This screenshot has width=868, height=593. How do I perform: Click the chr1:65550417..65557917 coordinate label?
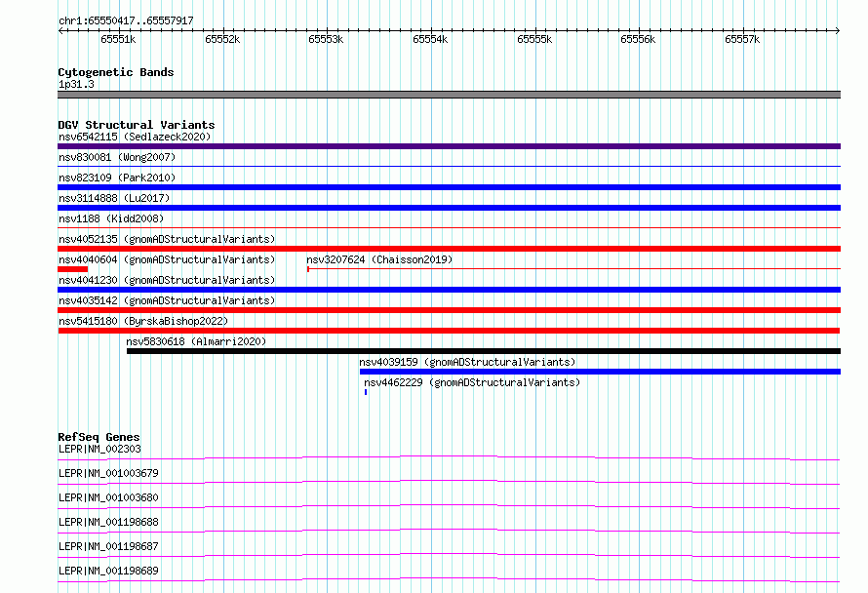pos(126,20)
